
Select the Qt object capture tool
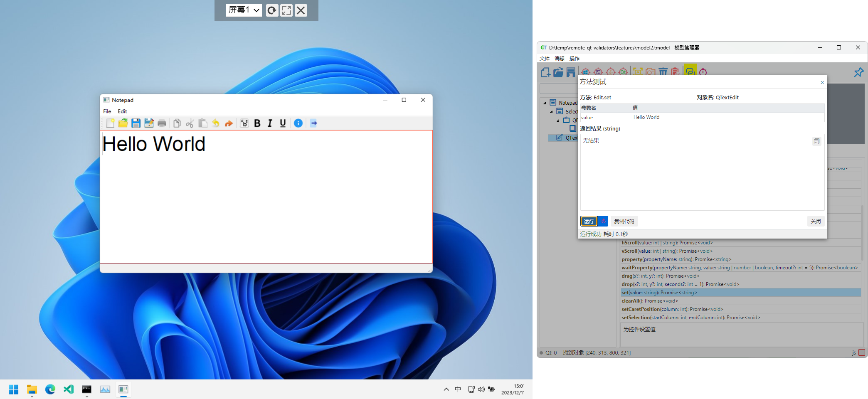pos(623,72)
